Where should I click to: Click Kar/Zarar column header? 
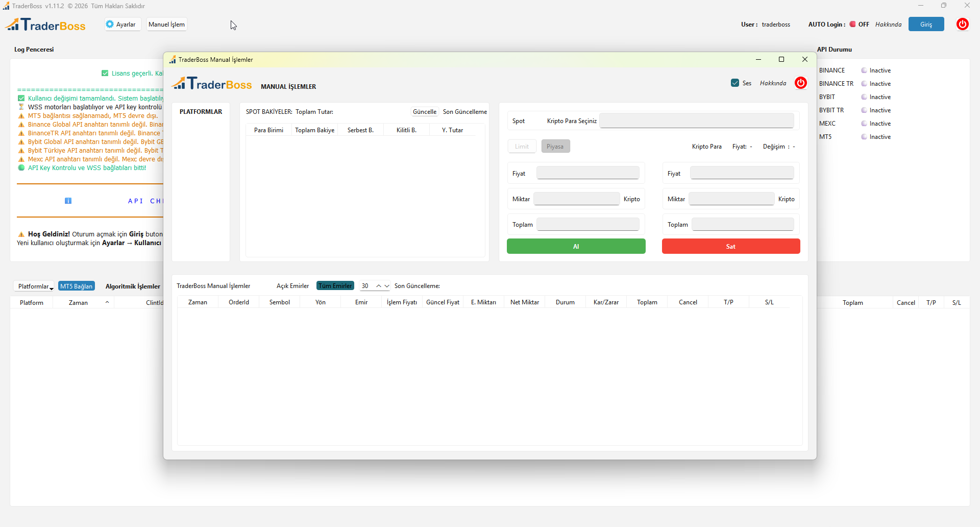[x=606, y=302]
